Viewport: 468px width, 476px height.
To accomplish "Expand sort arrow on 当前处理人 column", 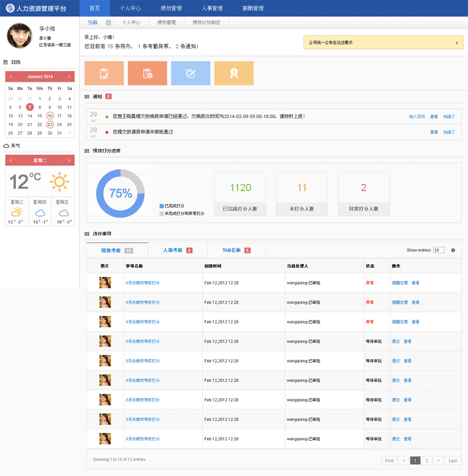I will [x=361, y=266].
